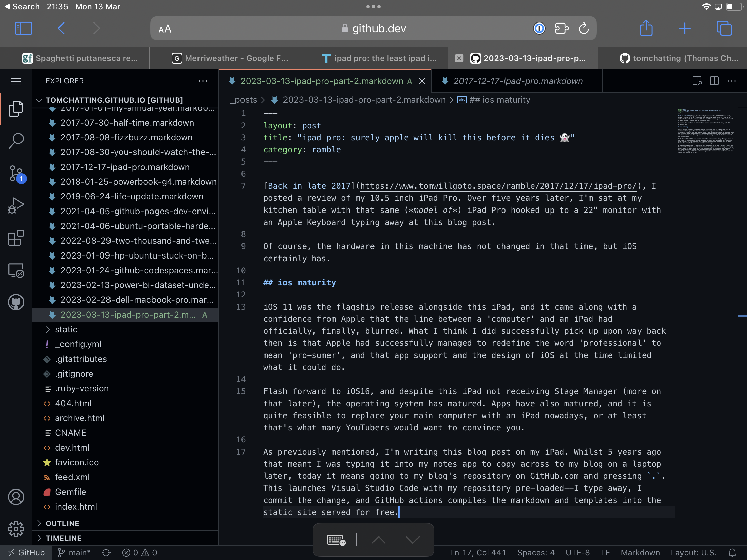The image size is (747, 560).
Task: Open Safari extensions puzzle icon
Action: [x=562, y=28]
